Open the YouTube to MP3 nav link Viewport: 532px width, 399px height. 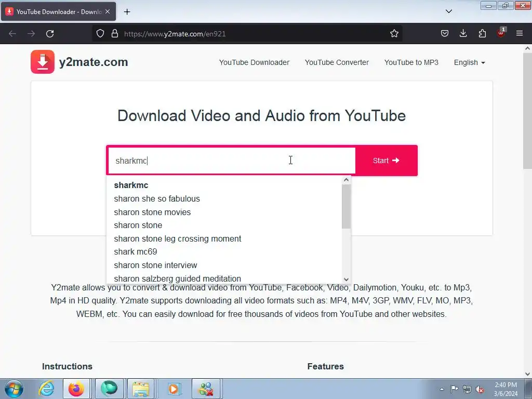click(x=411, y=62)
